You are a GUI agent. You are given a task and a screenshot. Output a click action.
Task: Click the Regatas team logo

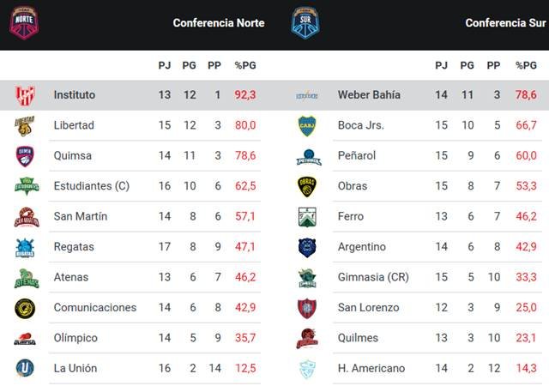[x=24, y=247]
